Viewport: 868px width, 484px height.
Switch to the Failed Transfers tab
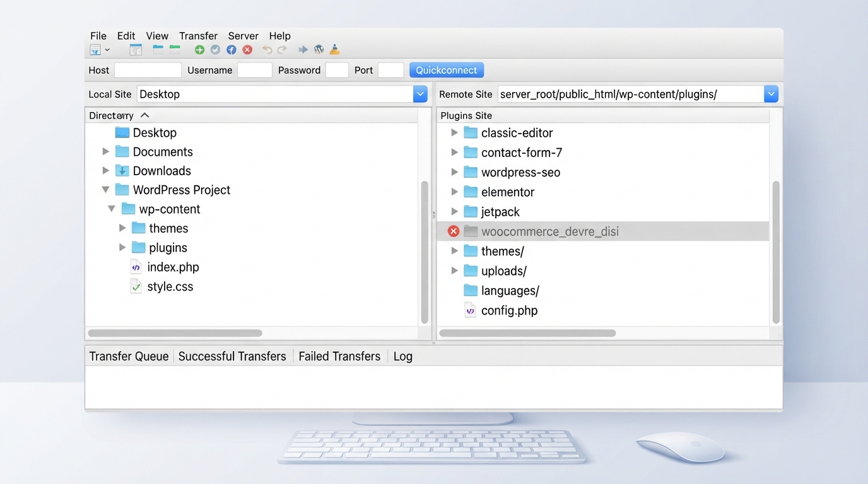(339, 356)
